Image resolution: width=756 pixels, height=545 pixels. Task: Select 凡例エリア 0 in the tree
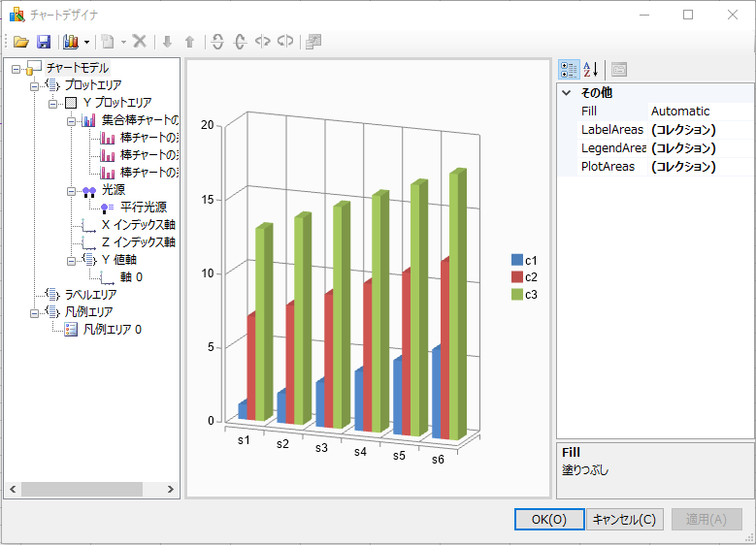(112, 330)
